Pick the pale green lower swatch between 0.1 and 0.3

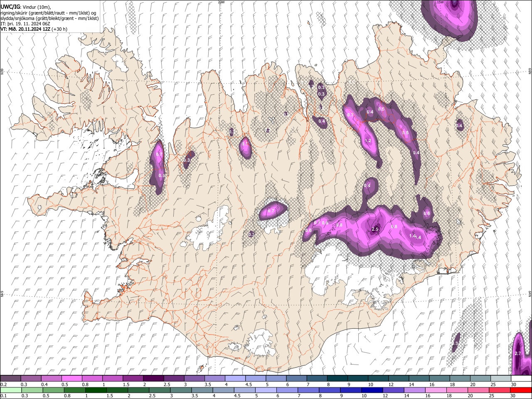[11, 390]
